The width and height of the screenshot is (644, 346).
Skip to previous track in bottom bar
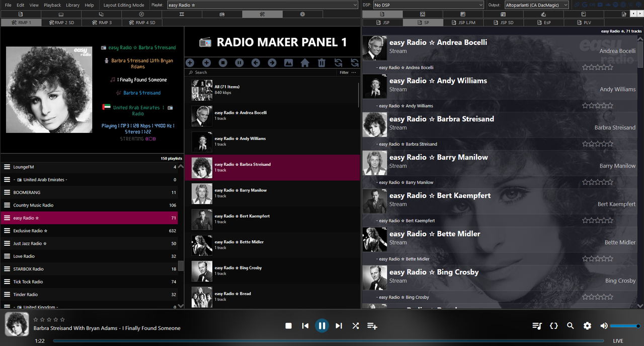(x=305, y=326)
